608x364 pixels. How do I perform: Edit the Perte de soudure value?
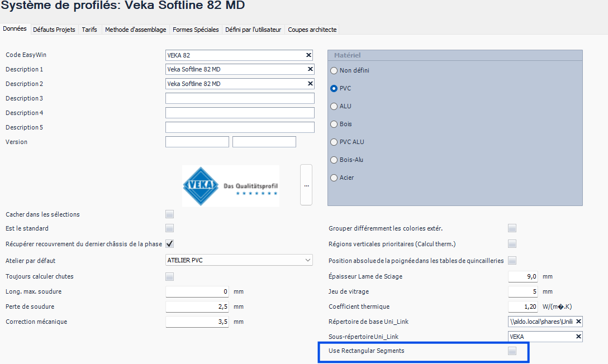197,306
